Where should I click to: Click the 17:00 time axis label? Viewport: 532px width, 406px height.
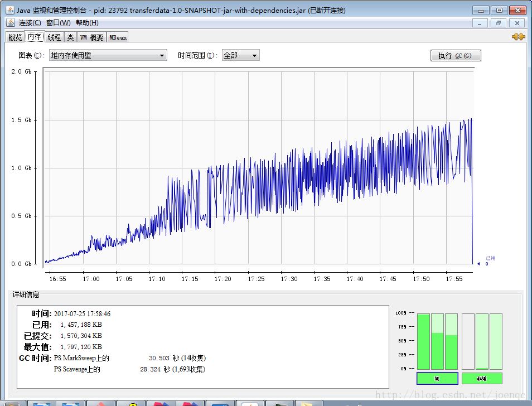(91, 279)
